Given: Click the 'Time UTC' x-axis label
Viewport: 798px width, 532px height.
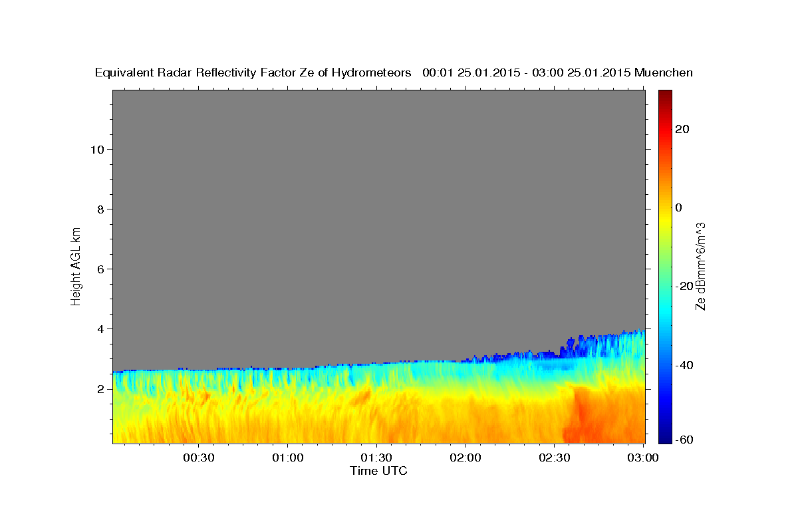Looking at the screenshot, I should (x=378, y=471).
